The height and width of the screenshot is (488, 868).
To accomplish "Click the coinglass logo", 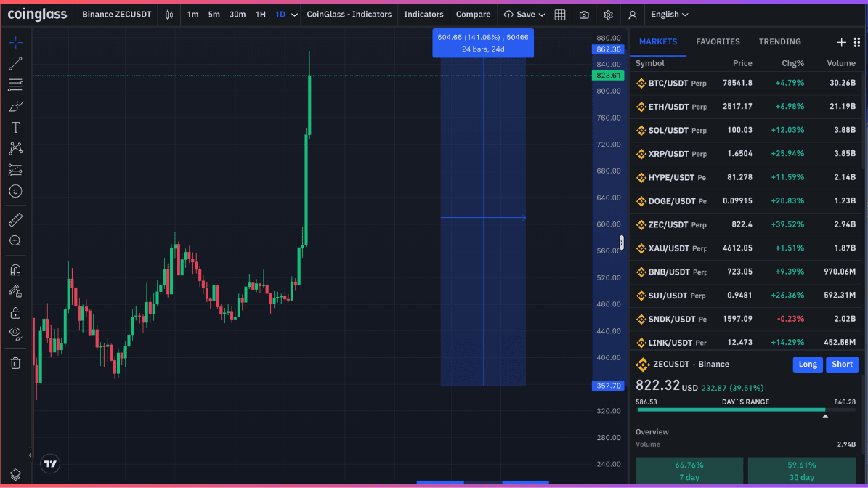I will (38, 15).
